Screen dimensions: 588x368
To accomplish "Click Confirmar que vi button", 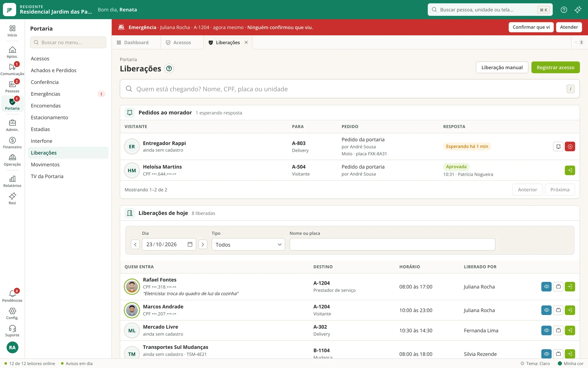I will pyautogui.click(x=531, y=27).
